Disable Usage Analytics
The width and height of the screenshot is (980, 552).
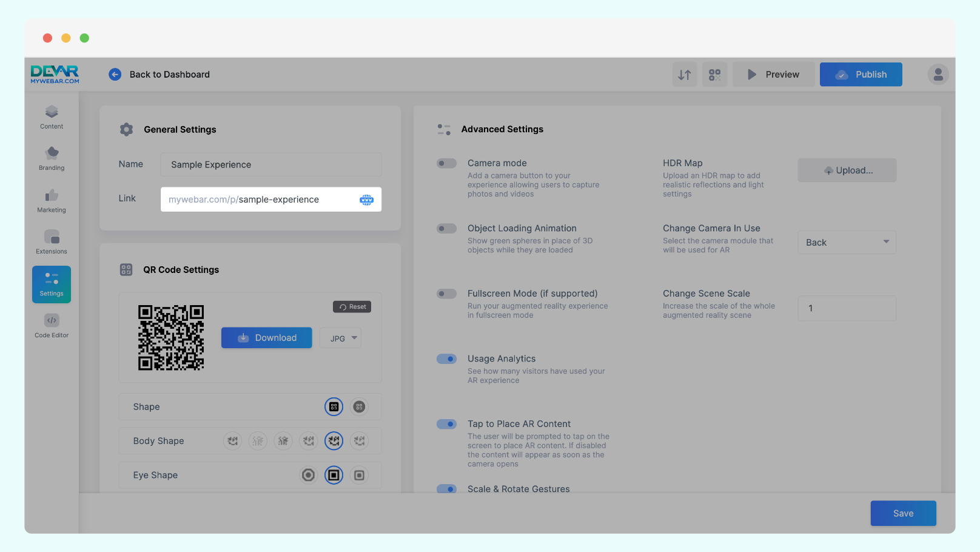pyautogui.click(x=446, y=358)
